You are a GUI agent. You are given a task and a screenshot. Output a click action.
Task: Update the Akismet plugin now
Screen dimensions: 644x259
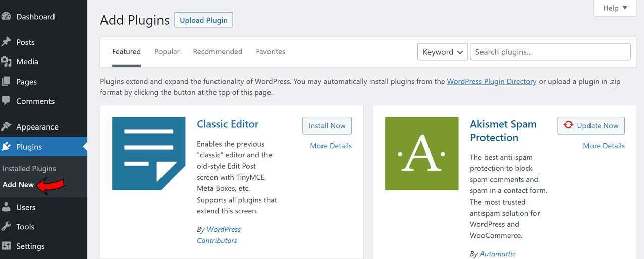tap(591, 125)
